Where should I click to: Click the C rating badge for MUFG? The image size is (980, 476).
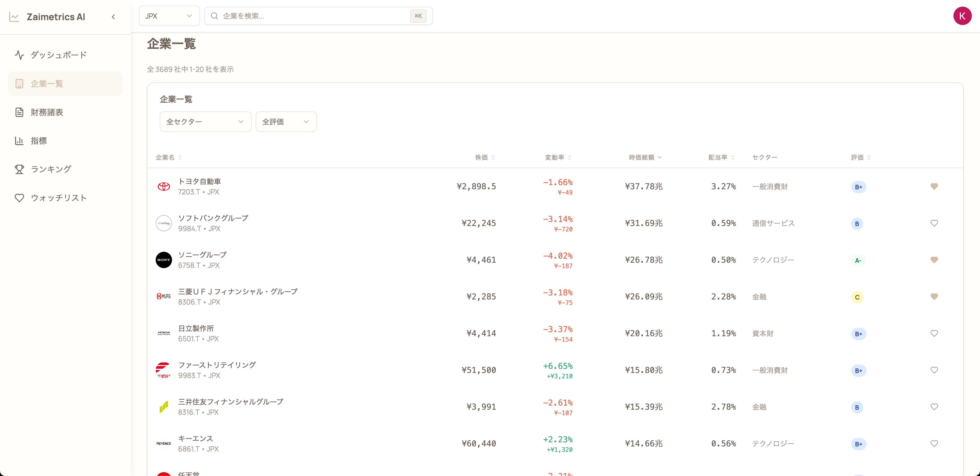click(x=857, y=297)
